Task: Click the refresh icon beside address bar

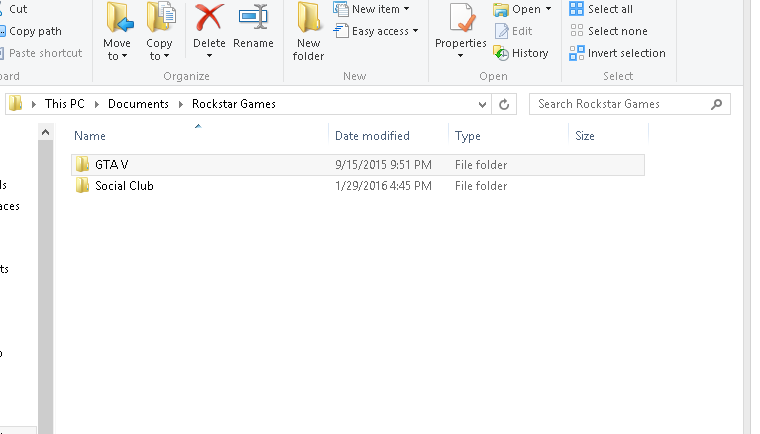Action: [x=504, y=104]
